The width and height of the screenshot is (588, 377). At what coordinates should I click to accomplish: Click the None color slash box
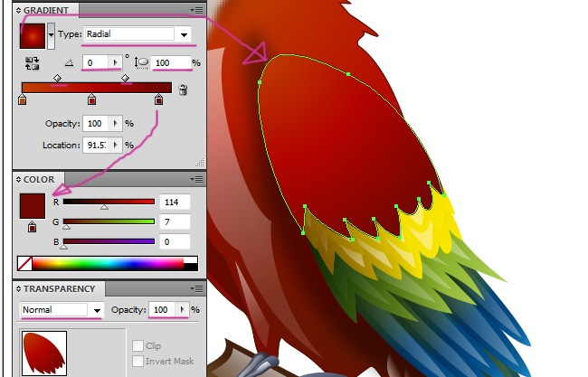(x=24, y=264)
